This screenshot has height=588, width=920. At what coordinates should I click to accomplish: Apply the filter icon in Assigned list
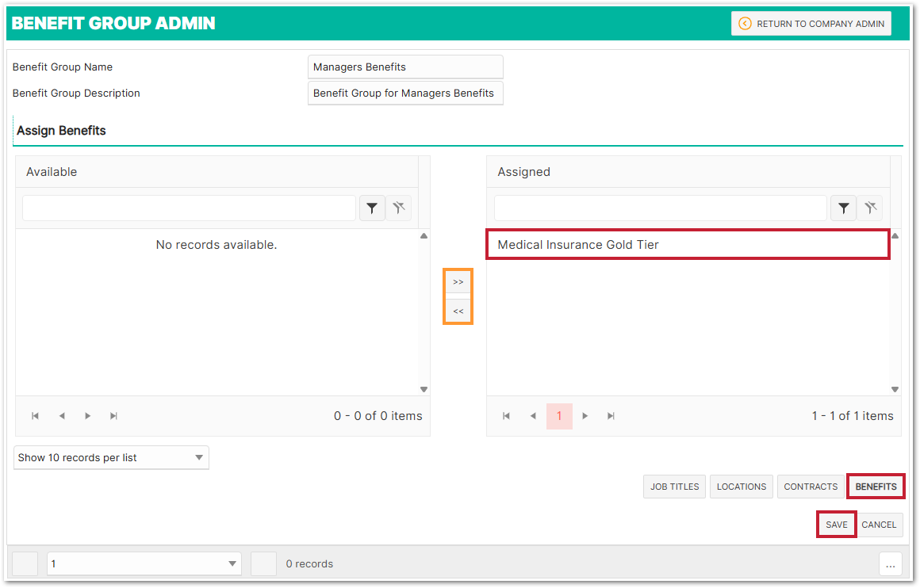pyautogui.click(x=843, y=208)
